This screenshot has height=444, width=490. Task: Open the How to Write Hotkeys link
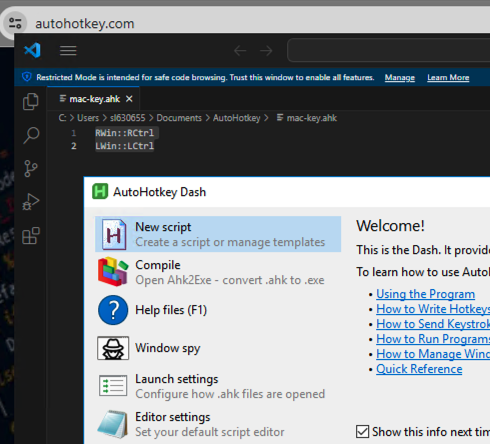coord(433,309)
